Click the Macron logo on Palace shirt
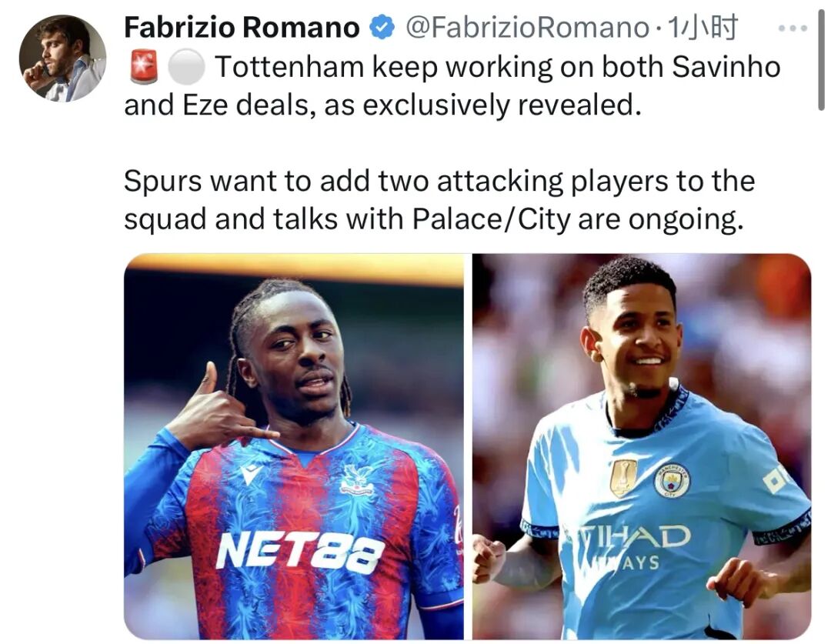 coord(251,474)
